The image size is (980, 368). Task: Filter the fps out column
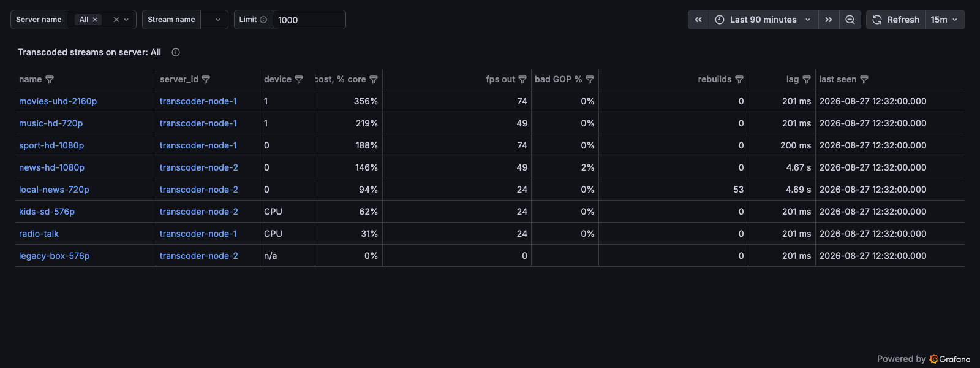coord(522,80)
